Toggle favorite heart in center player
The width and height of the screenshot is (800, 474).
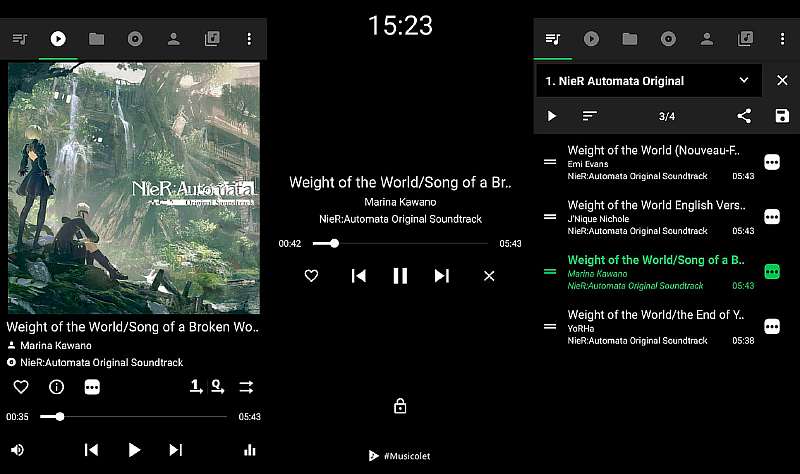tap(311, 276)
